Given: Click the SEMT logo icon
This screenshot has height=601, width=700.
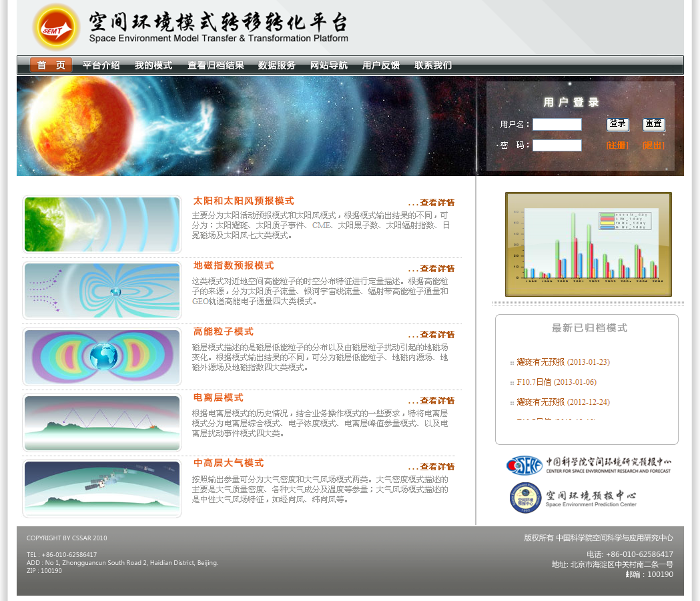Looking at the screenshot, I should 56,27.
